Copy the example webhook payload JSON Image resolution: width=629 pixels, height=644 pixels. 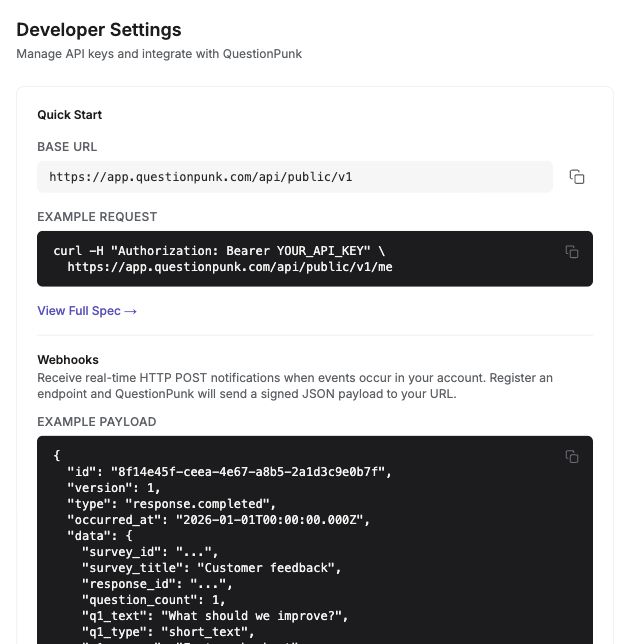[x=572, y=456]
